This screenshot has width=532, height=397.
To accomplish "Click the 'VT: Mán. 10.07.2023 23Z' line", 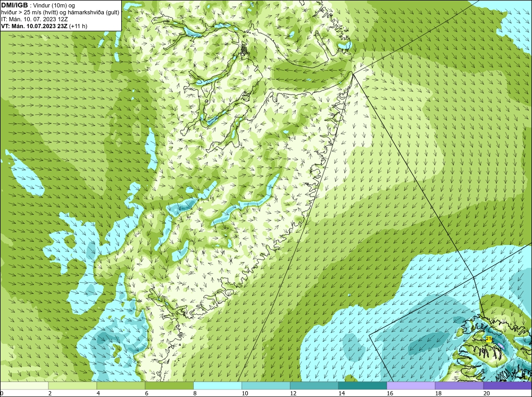I will (x=34, y=26).
